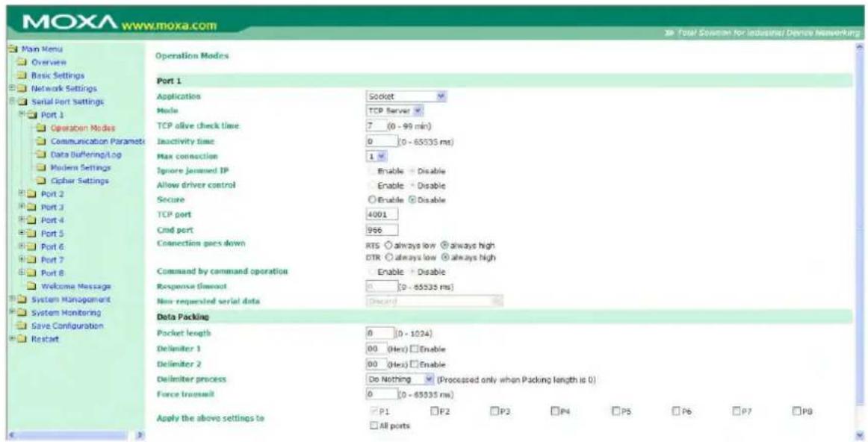868x442 pixels.
Task: Click the sidebar horizontal scrollbar right arrow
Action: (140, 437)
